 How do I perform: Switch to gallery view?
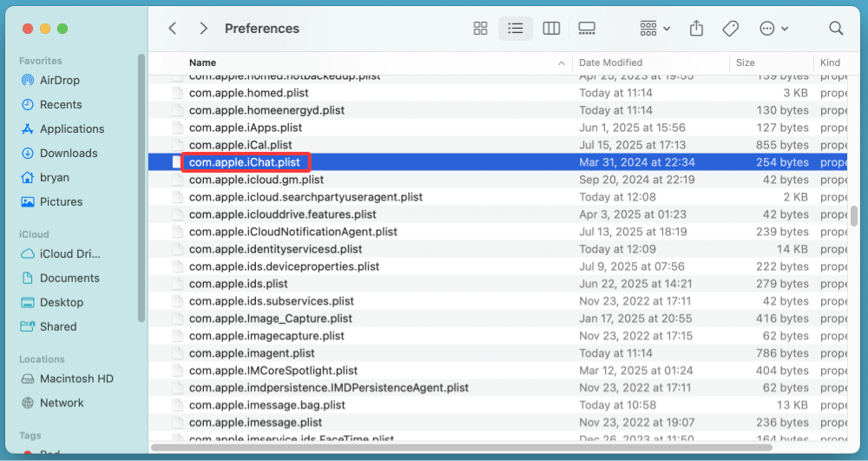tap(586, 29)
